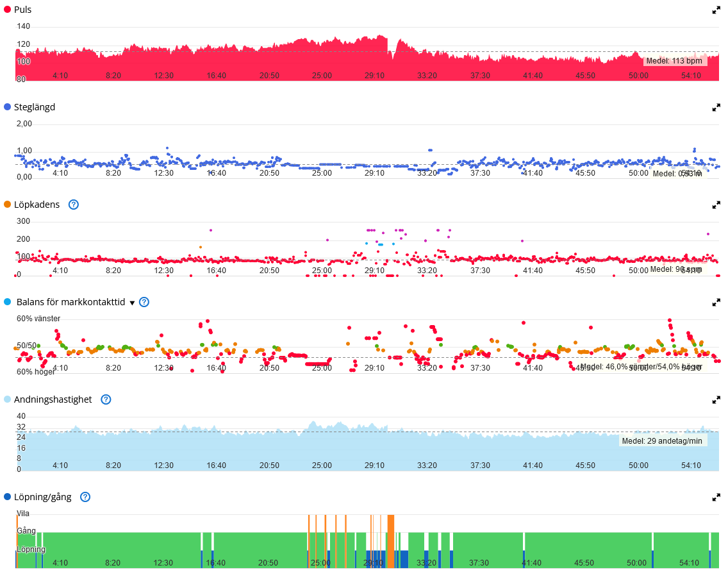The image size is (728, 579).
Task: Click the 37:30 time label in Steglängd chart
Action: pos(480,173)
